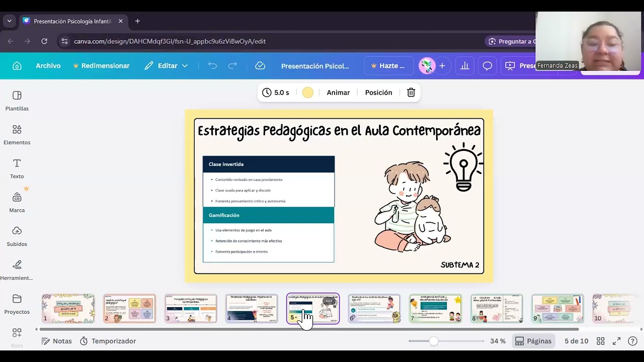Select slide 4 thumbnail
644x362 pixels.
[252, 309]
